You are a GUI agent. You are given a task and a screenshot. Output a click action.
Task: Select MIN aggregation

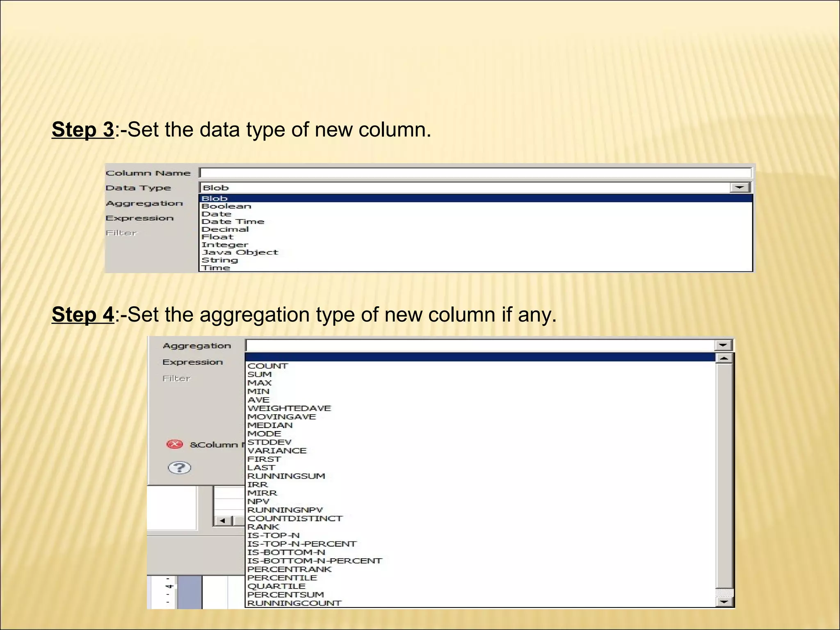(480, 391)
